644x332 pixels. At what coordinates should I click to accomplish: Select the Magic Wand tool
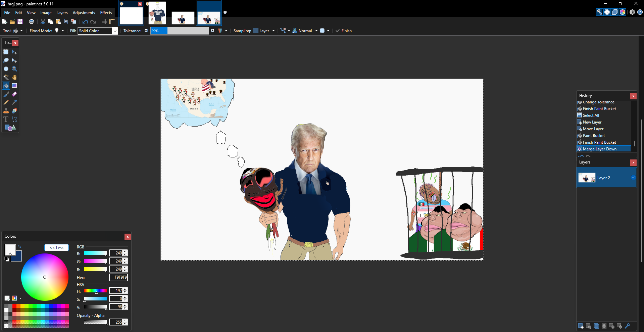6,77
